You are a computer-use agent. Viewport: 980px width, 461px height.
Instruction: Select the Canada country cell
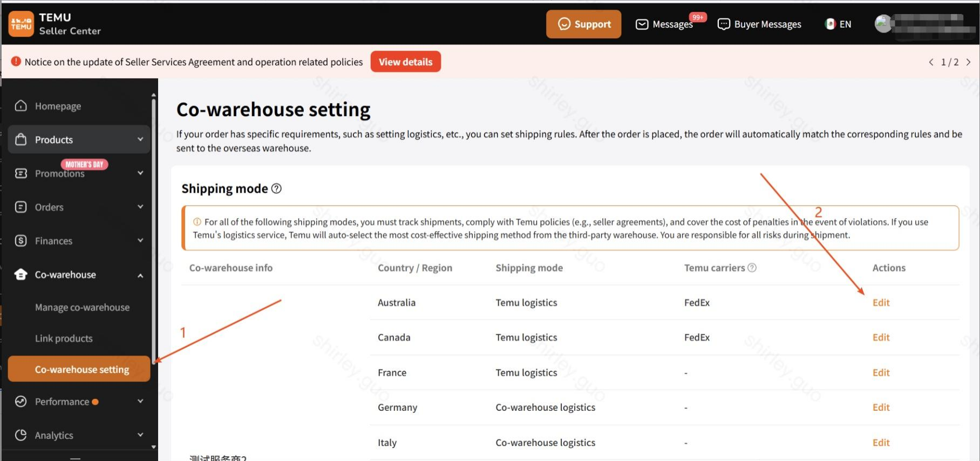pyautogui.click(x=394, y=337)
